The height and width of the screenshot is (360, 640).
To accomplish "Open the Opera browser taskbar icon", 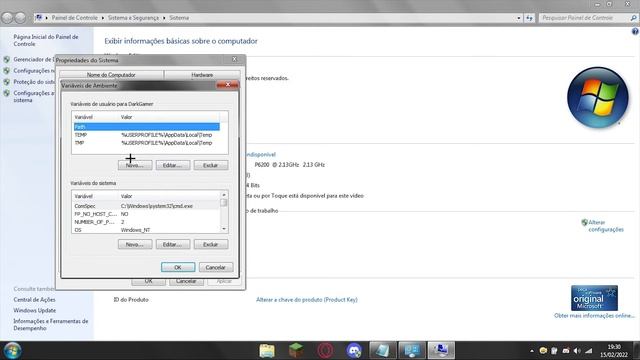I will 325,351.
